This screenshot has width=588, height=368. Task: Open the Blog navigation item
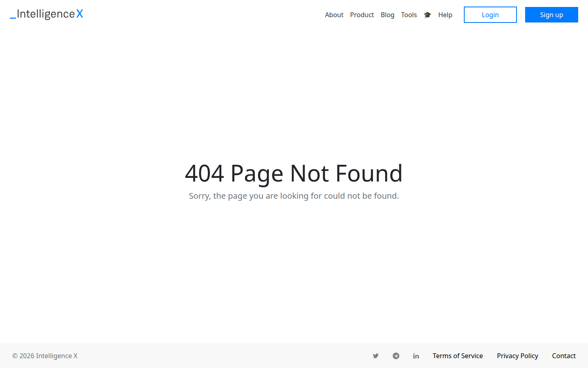tap(388, 15)
